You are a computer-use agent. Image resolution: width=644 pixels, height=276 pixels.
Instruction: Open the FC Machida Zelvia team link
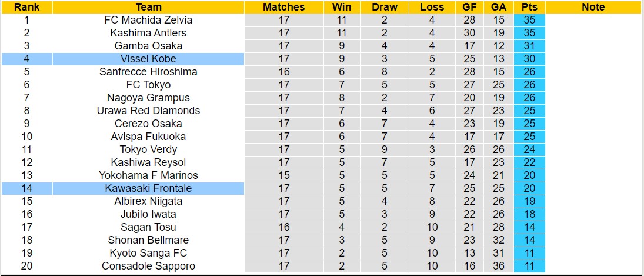tap(148, 20)
